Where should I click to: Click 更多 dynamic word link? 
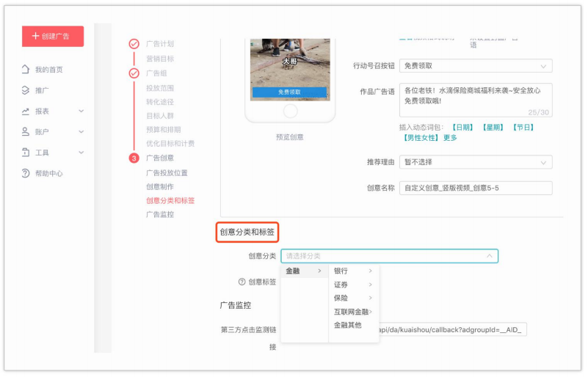tap(450, 138)
